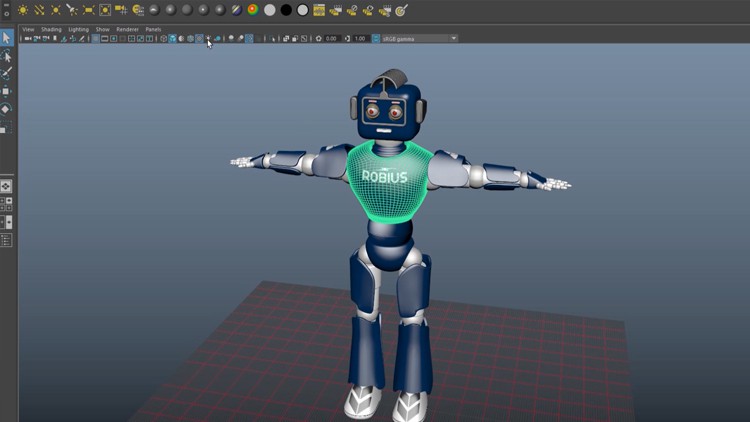Toggle X-ray joints display
The width and height of the screenshot is (750, 422).
pos(304,38)
